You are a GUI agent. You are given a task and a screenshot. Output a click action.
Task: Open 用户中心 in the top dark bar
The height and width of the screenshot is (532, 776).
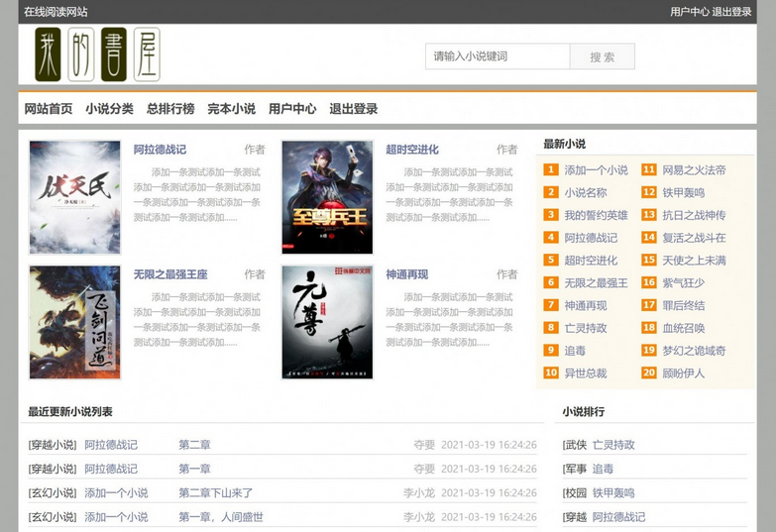tap(690, 12)
